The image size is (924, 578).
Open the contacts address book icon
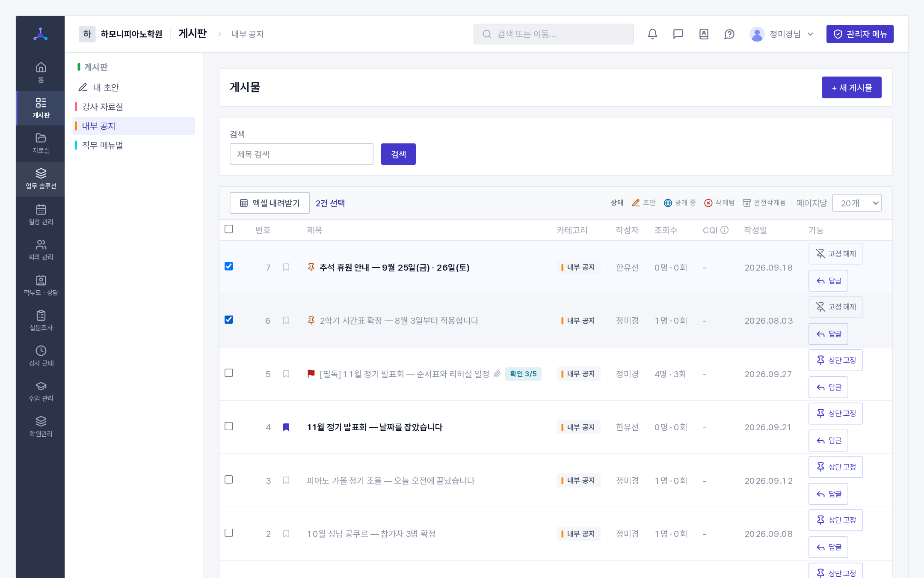tap(704, 34)
